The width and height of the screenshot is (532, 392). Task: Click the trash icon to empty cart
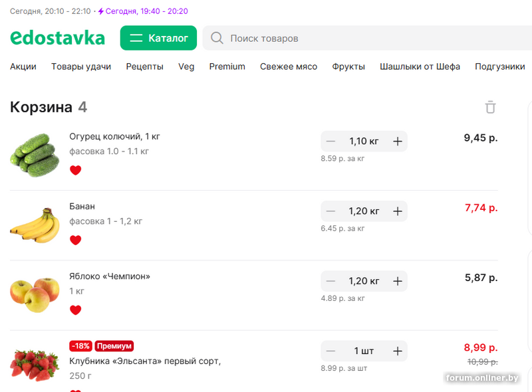(x=490, y=107)
